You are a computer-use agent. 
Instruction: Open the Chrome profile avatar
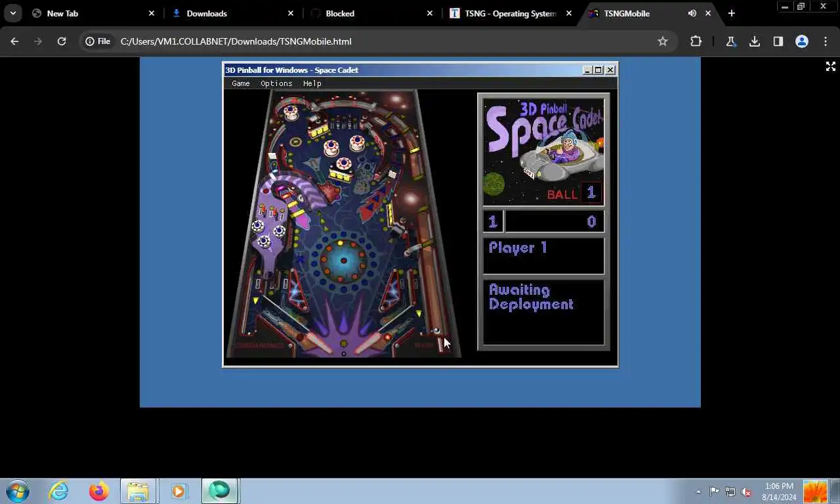coord(802,41)
